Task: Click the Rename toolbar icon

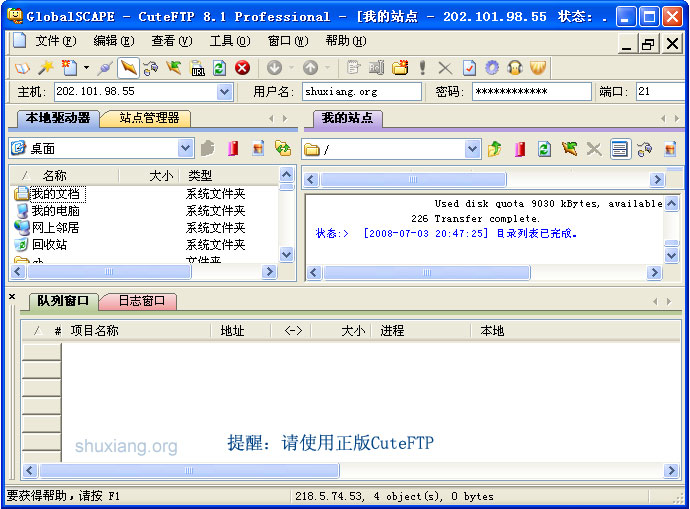Action: 376,68
